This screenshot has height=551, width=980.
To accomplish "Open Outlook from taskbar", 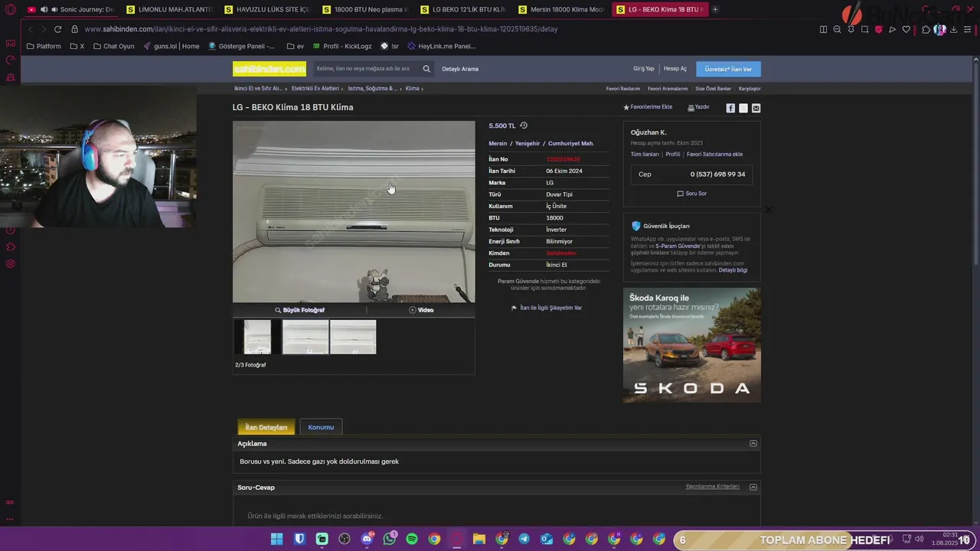I will coord(547,539).
